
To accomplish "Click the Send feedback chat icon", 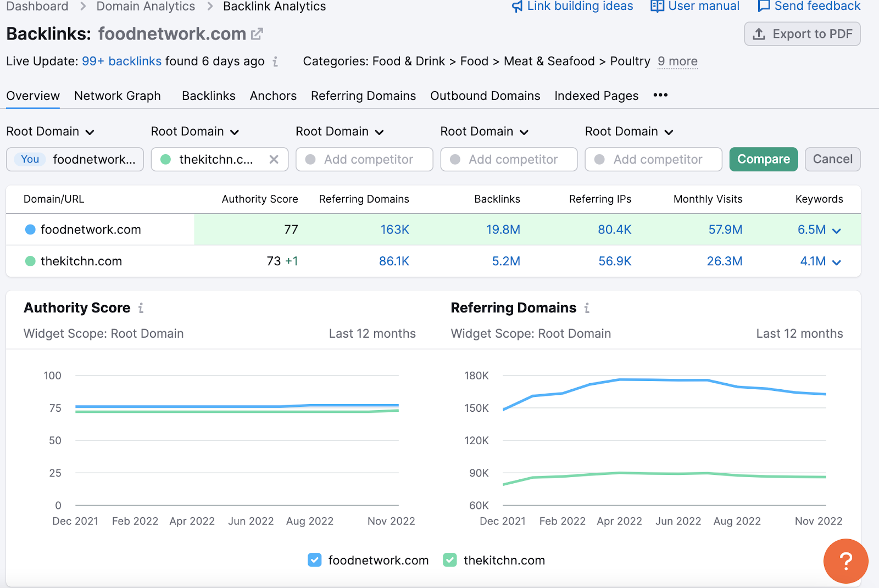I will (x=764, y=7).
